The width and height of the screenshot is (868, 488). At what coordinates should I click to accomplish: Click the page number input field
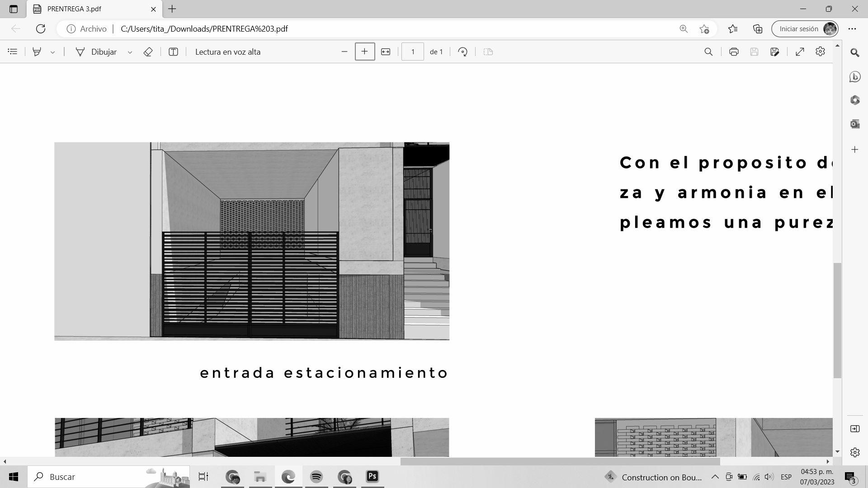click(412, 52)
